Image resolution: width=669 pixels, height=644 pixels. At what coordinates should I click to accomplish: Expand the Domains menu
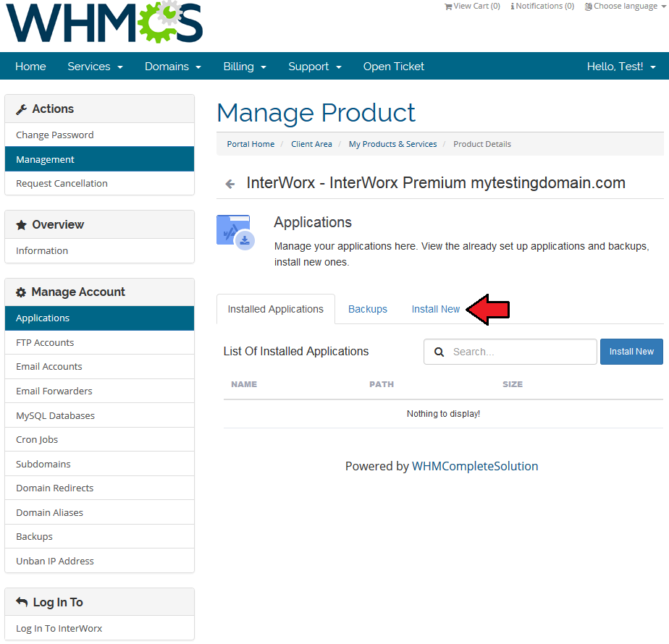click(173, 67)
